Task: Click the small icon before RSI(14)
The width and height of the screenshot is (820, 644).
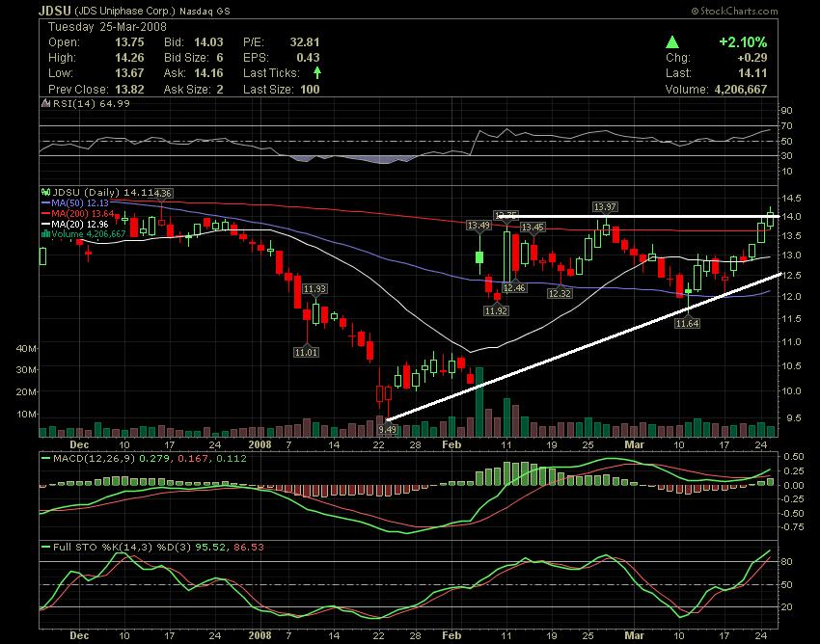Action: coord(45,103)
